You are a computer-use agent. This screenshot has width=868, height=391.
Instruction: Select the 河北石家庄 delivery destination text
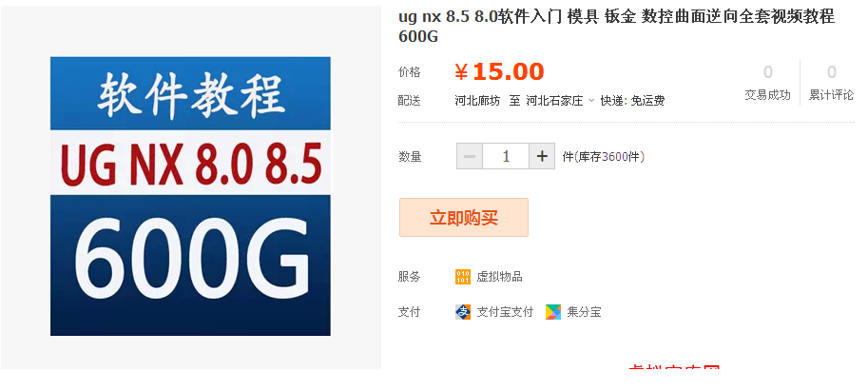click(554, 101)
